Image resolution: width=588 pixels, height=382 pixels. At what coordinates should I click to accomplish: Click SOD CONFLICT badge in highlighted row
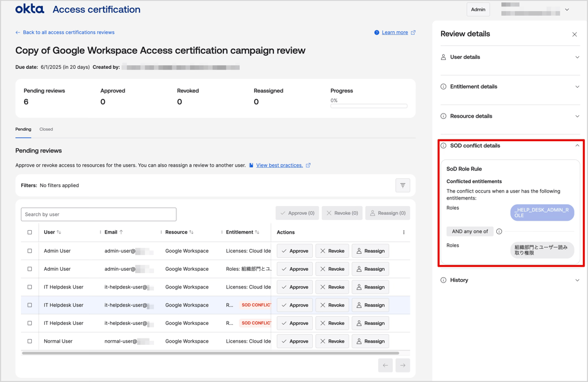pos(255,305)
